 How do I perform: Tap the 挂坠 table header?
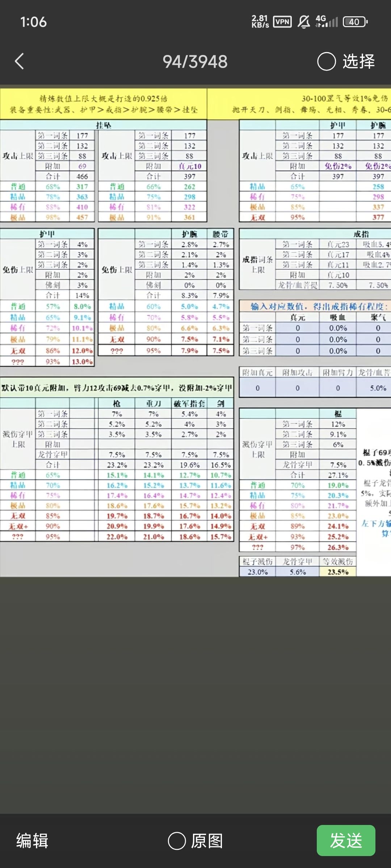(x=104, y=125)
